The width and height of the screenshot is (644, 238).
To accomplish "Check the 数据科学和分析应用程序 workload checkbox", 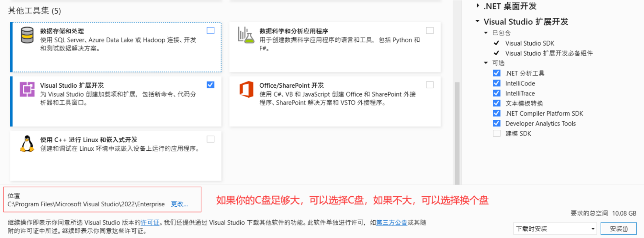I will pos(429,31).
